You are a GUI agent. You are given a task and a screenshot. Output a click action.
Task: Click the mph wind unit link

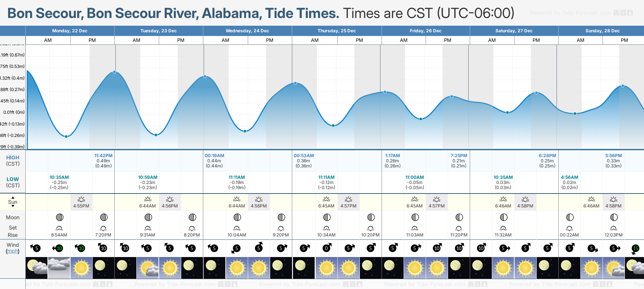click(x=12, y=251)
